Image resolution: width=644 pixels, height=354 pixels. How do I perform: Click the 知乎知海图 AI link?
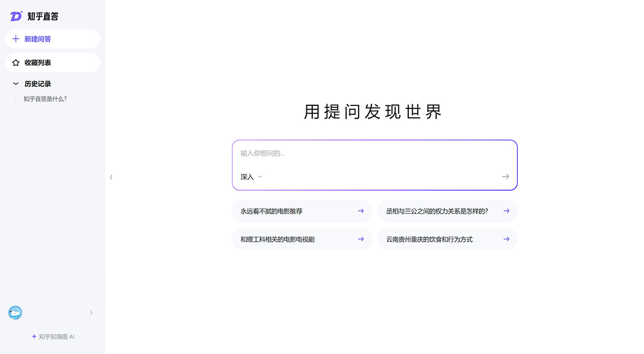(x=55, y=336)
